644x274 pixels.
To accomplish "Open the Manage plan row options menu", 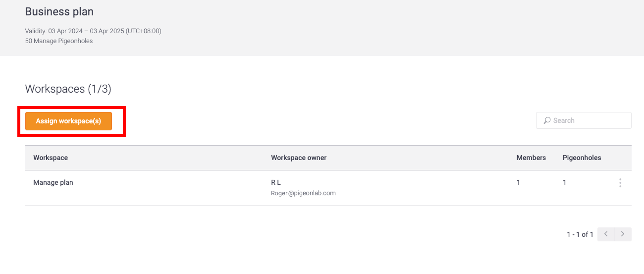I will (620, 183).
